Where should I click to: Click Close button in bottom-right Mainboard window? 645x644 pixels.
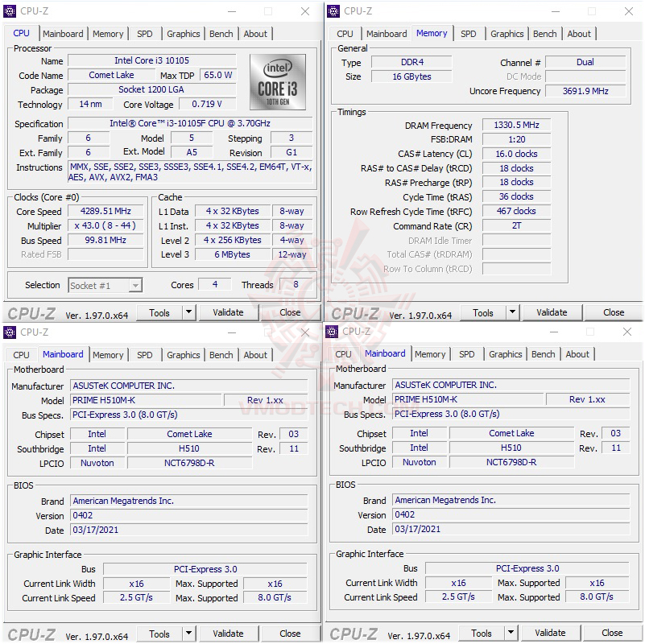click(x=612, y=633)
